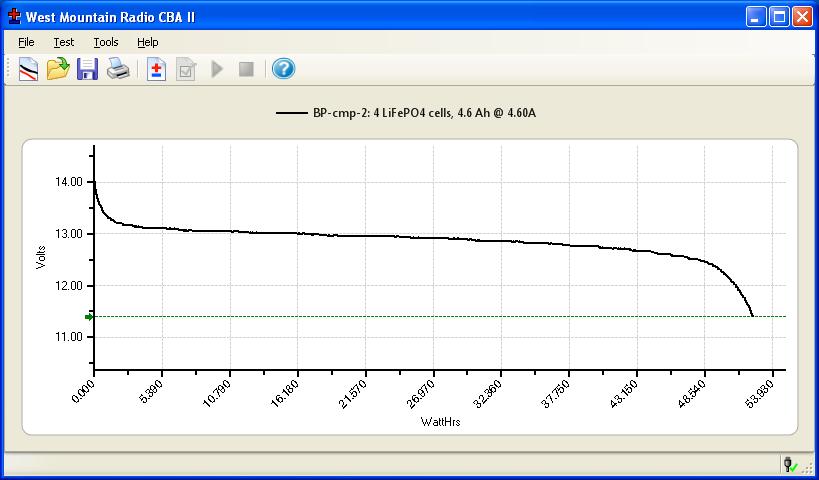819x480 pixels.
Task: Open the File menu
Action: point(26,42)
